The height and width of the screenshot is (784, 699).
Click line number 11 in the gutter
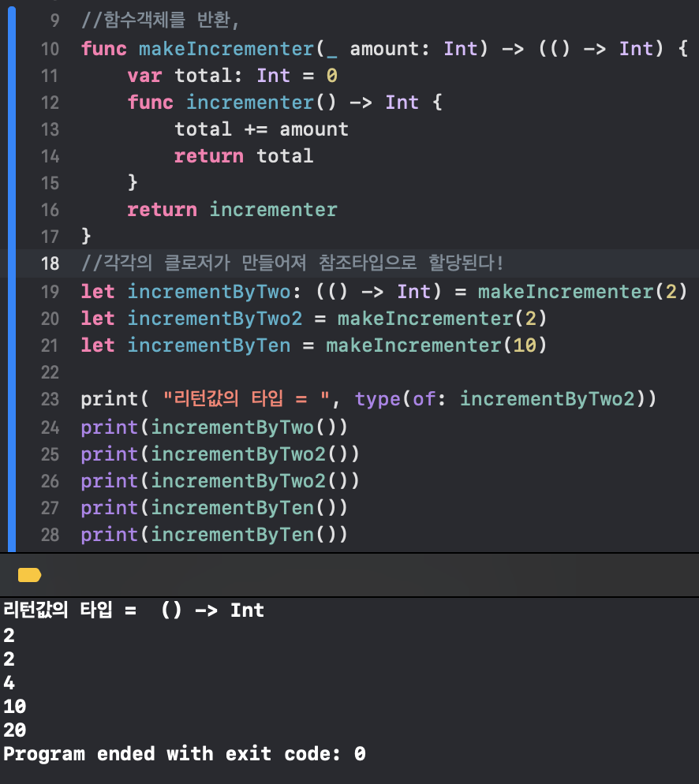50,76
